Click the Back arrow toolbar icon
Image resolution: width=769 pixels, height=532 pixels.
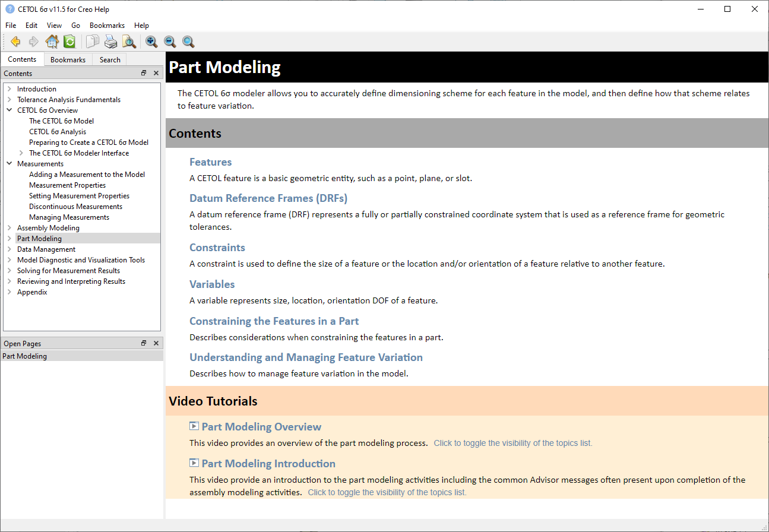tap(15, 42)
